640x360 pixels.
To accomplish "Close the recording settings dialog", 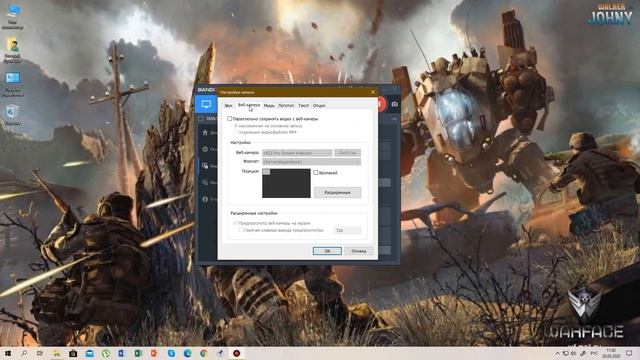I will point(373,92).
